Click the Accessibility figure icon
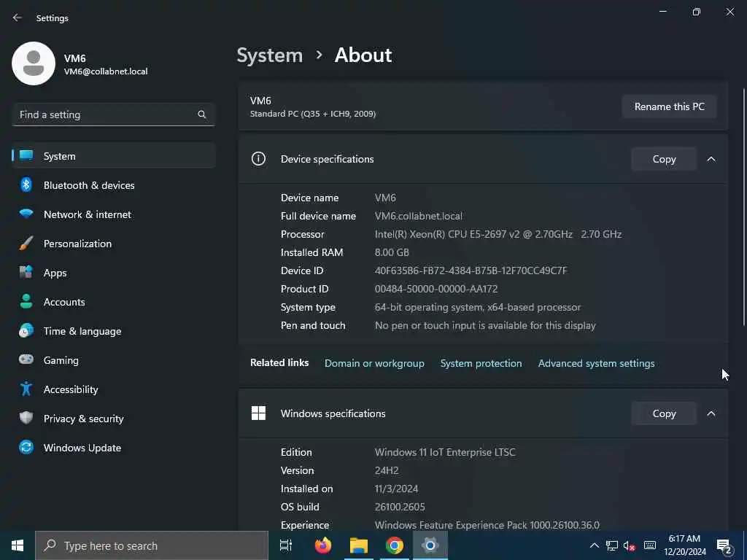 (x=26, y=389)
